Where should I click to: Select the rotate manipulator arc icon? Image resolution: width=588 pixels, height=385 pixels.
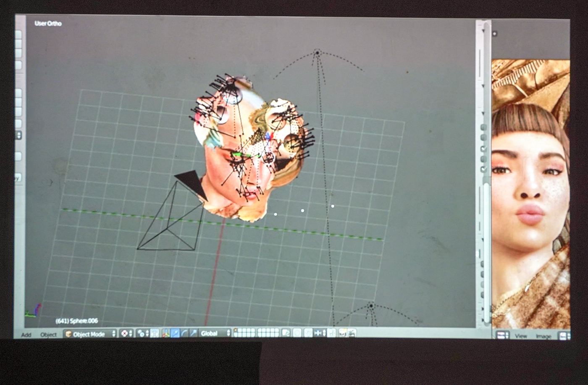tap(184, 333)
